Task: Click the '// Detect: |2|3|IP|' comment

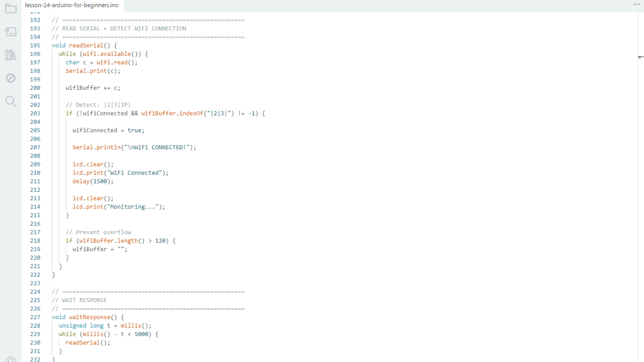Action: pos(98,105)
